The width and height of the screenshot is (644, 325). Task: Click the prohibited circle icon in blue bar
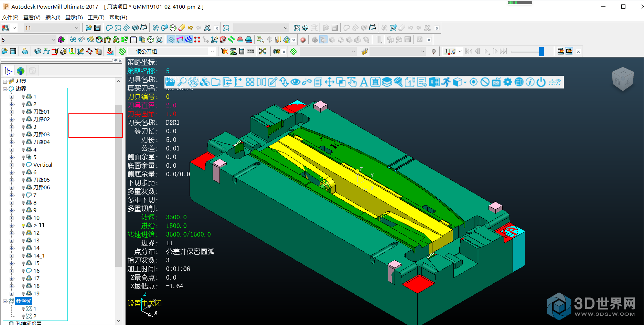[485, 82]
